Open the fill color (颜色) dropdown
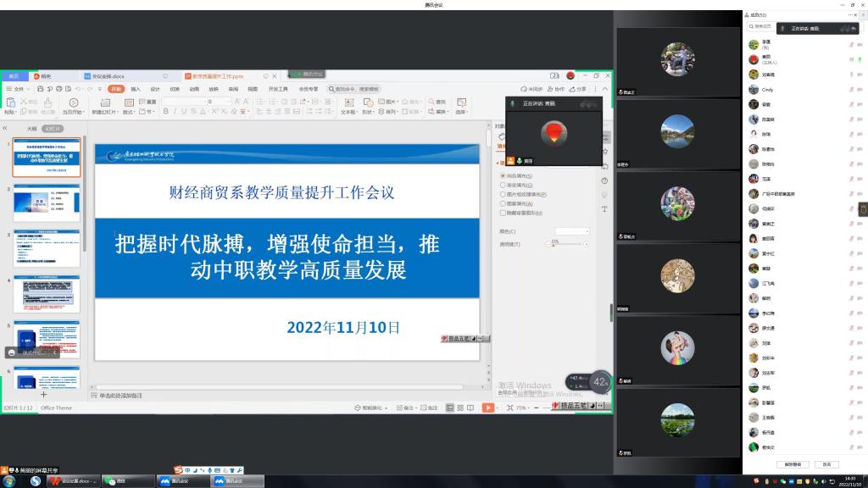This screenshot has height=488, width=868. [572, 230]
